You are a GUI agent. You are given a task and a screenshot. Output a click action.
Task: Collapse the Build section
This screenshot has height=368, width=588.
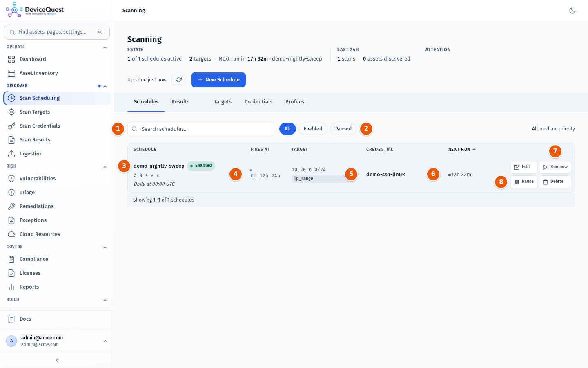pyautogui.click(x=105, y=300)
